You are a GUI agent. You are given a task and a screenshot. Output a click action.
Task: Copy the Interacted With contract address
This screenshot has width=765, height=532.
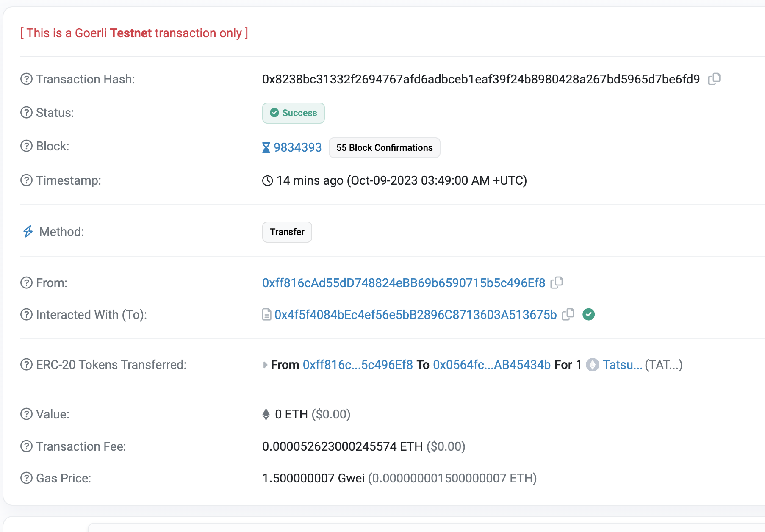(x=568, y=314)
